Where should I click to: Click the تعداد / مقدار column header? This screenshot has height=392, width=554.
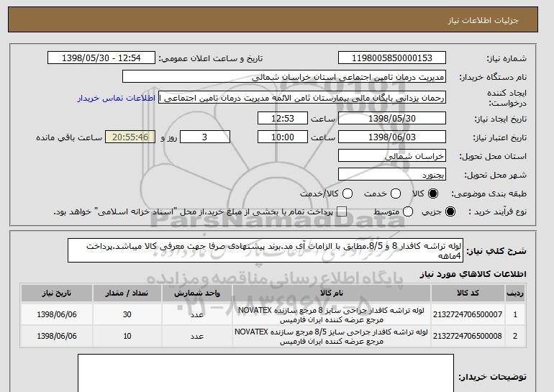[x=127, y=293]
